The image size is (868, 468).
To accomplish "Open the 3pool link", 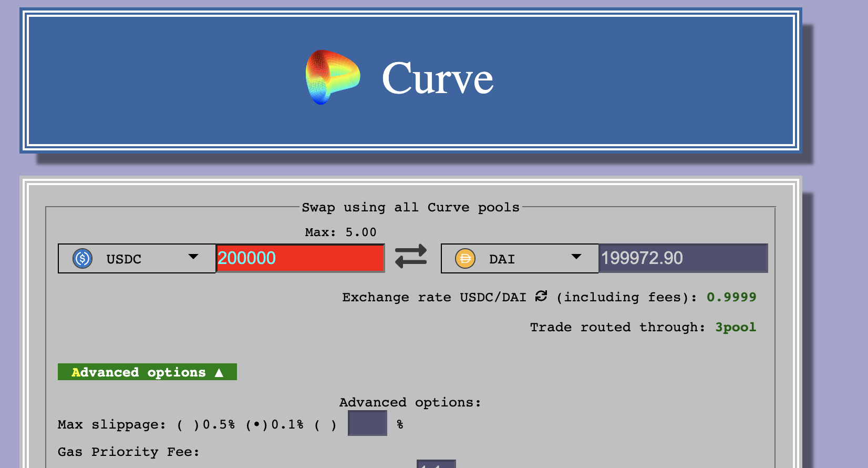I will (x=736, y=327).
